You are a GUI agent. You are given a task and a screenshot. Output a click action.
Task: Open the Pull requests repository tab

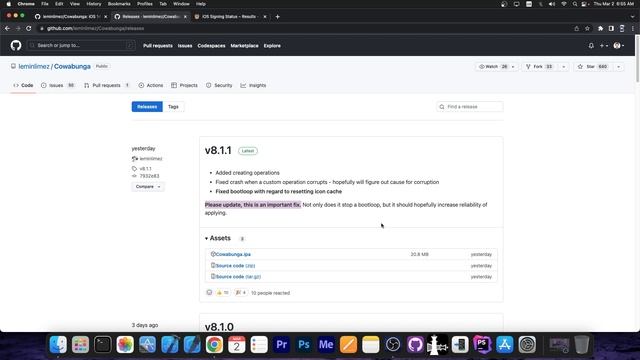pos(107,85)
